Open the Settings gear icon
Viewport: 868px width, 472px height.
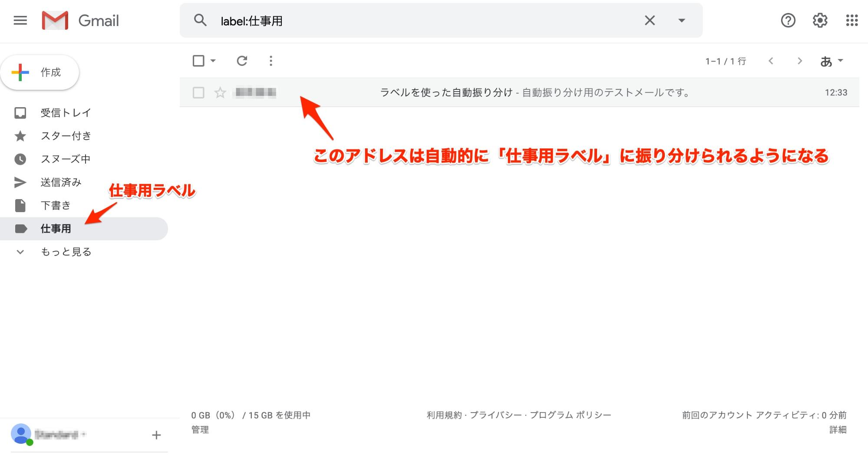coord(820,20)
